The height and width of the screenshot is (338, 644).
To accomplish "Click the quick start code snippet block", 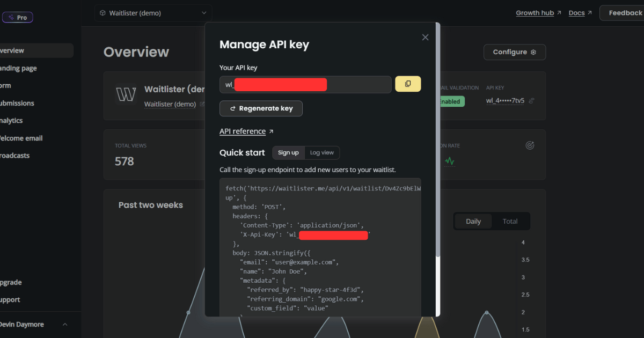I will point(320,247).
